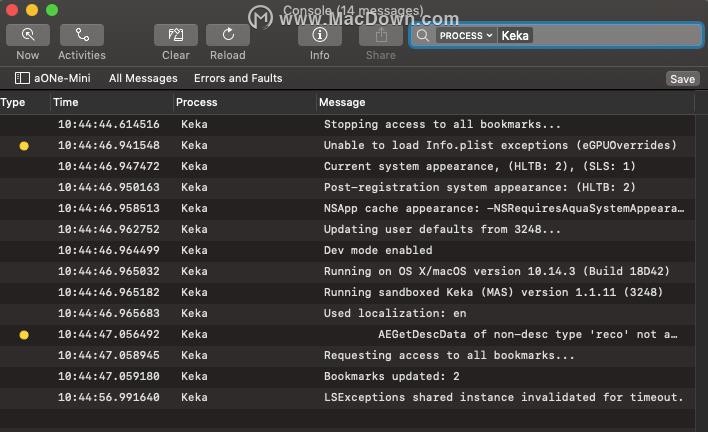
Task: Click the Reload toolbar icon
Action: click(x=228, y=35)
